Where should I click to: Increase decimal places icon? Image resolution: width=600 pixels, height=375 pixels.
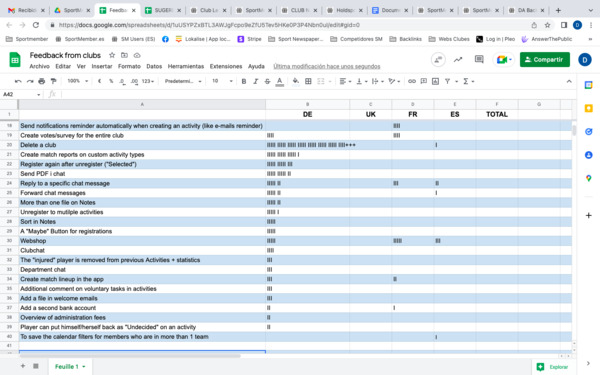point(134,81)
